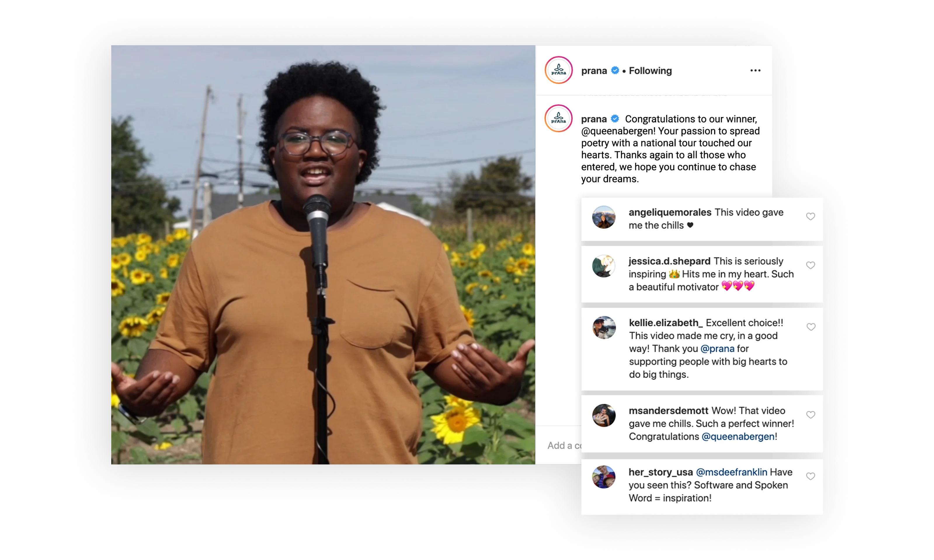Click the @prana mention in kellie.elizabeth_'s comment

point(717,349)
